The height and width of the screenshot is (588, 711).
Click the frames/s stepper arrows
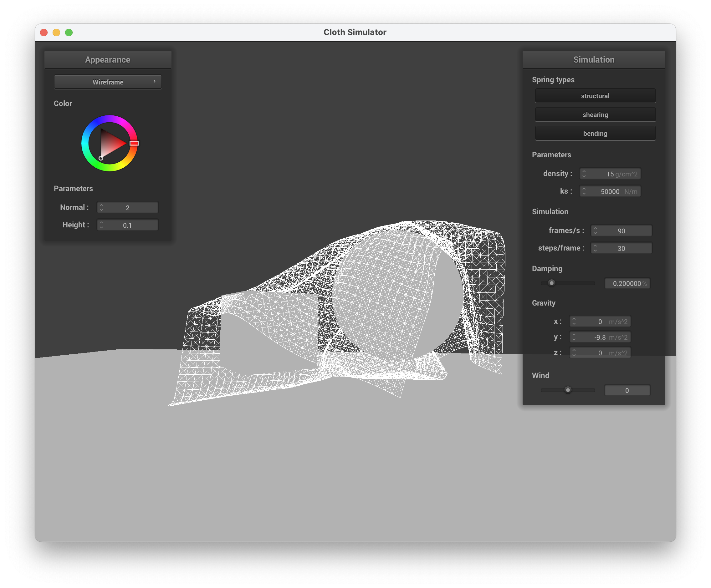[x=595, y=231]
